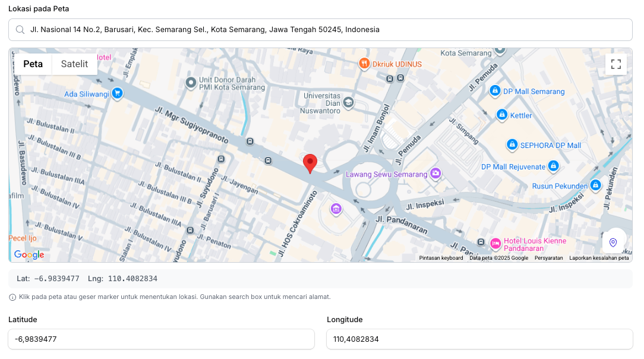Click Ada Siliwangi label text

tap(87, 94)
